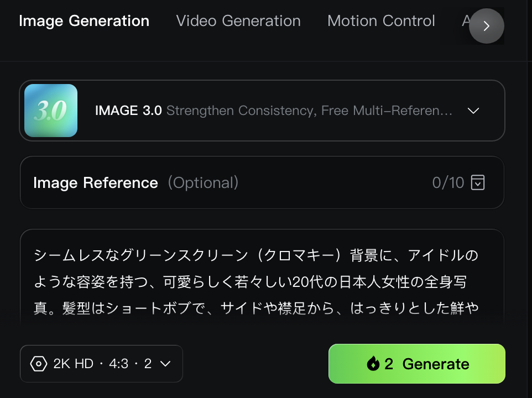Go to the Motion Control tab
532x398 pixels.
click(381, 21)
